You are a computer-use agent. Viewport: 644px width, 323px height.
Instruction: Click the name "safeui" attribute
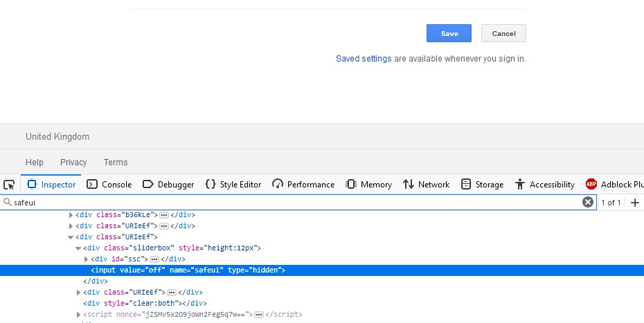coord(197,270)
